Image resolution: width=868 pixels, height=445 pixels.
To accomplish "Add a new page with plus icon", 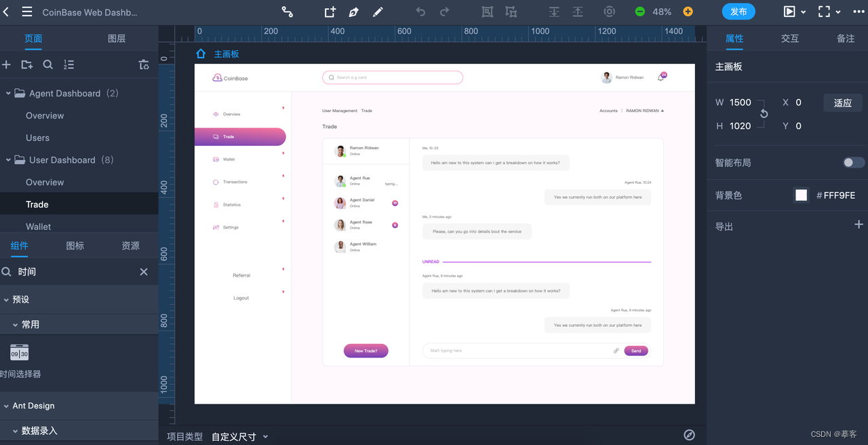I will pos(7,64).
